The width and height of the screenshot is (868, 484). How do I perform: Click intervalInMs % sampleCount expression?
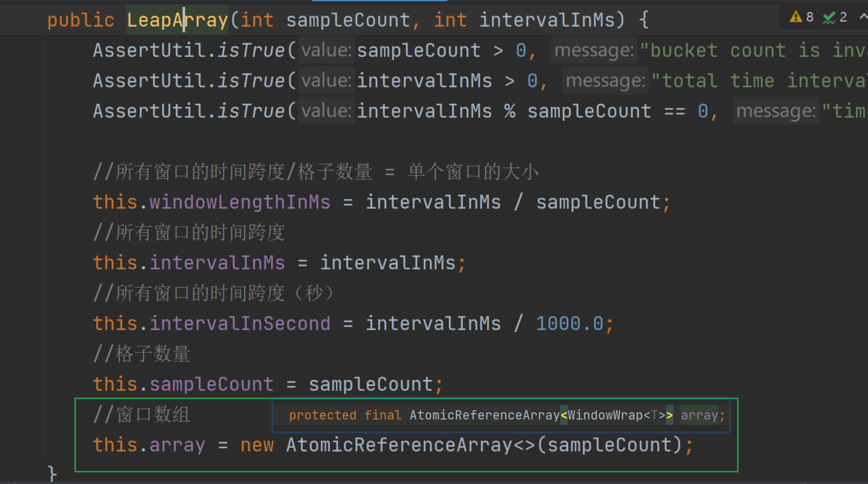(x=504, y=111)
